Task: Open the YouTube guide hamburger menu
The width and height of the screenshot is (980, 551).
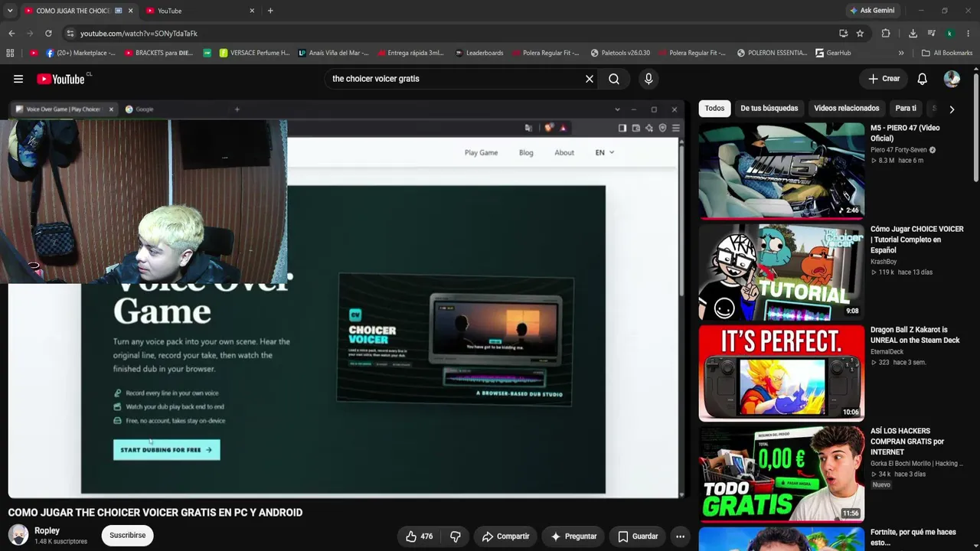Action: [x=18, y=79]
